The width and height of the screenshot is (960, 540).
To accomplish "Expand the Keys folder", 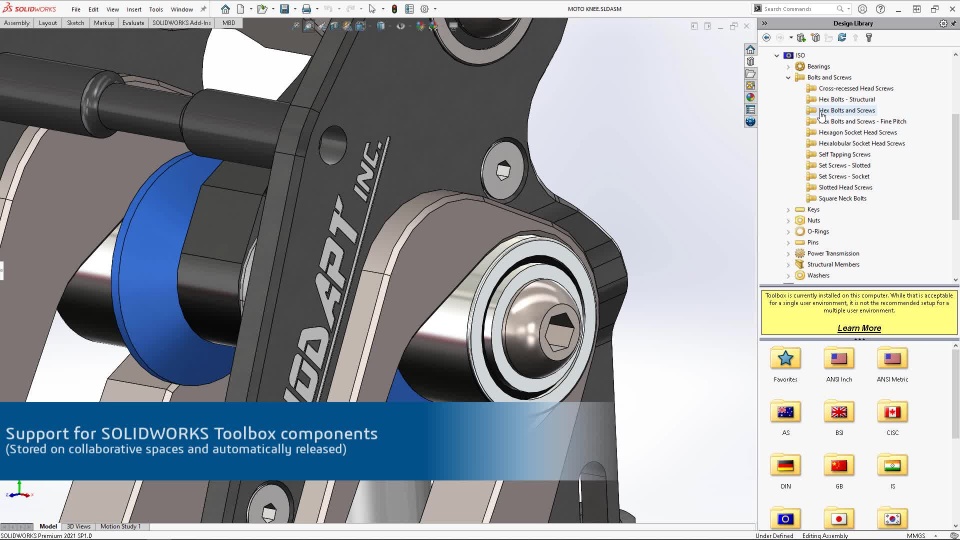I will (x=789, y=210).
